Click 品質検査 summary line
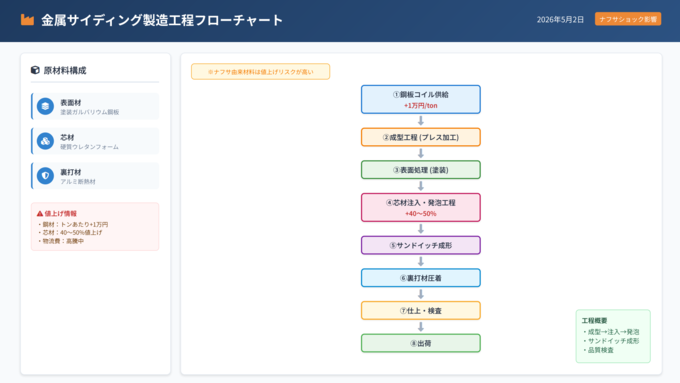680x383 pixels. click(x=598, y=350)
